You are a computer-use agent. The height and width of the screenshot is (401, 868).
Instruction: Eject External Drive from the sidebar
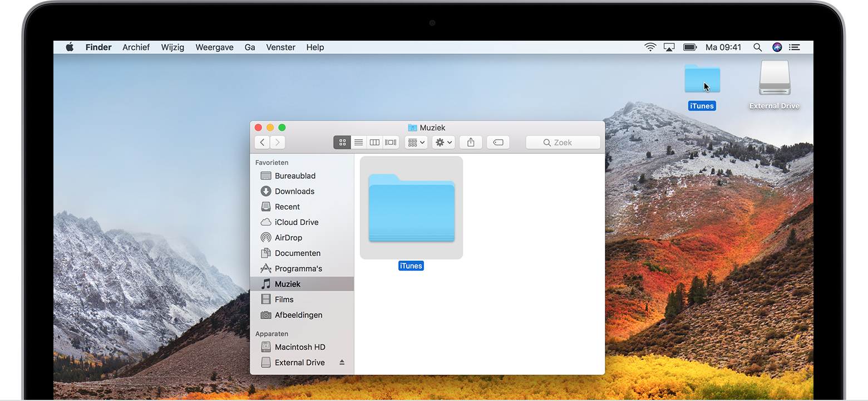342,363
